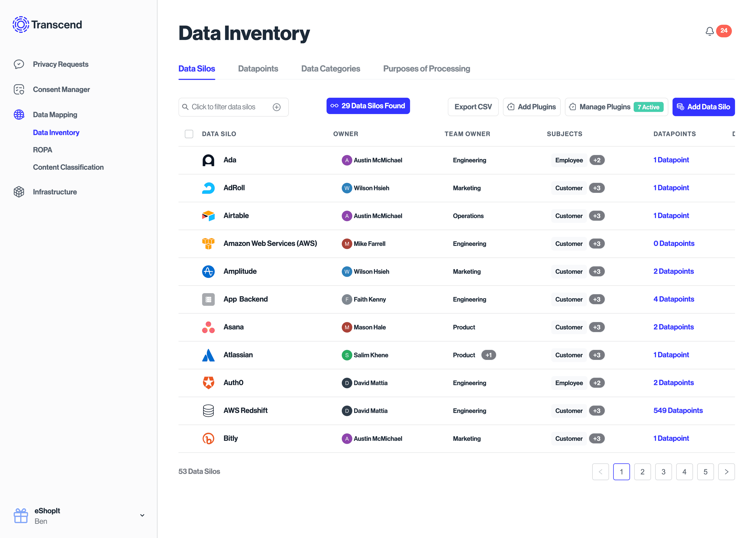This screenshot has height=538, width=756.
Task: Open the Purposes of Processing tab
Action: tap(426, 69)
